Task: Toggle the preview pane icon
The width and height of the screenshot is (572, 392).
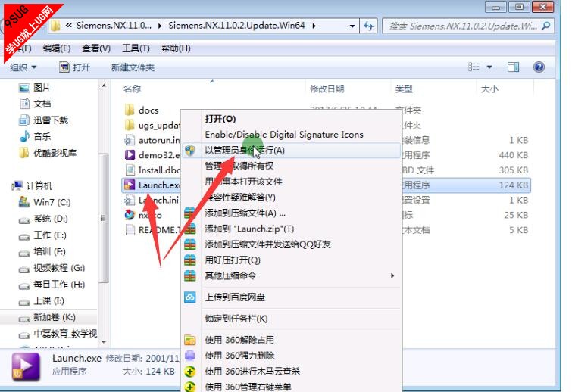Action: click(x=513, y=67)
